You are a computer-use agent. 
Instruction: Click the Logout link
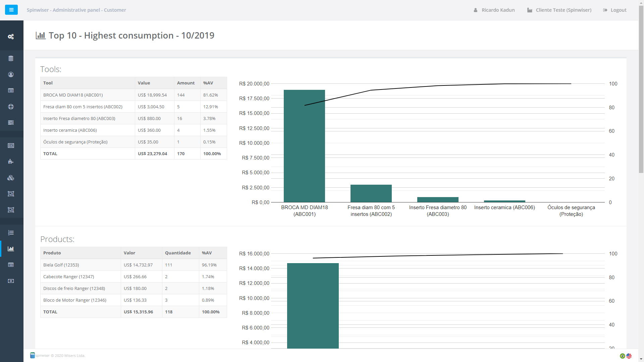614,10
